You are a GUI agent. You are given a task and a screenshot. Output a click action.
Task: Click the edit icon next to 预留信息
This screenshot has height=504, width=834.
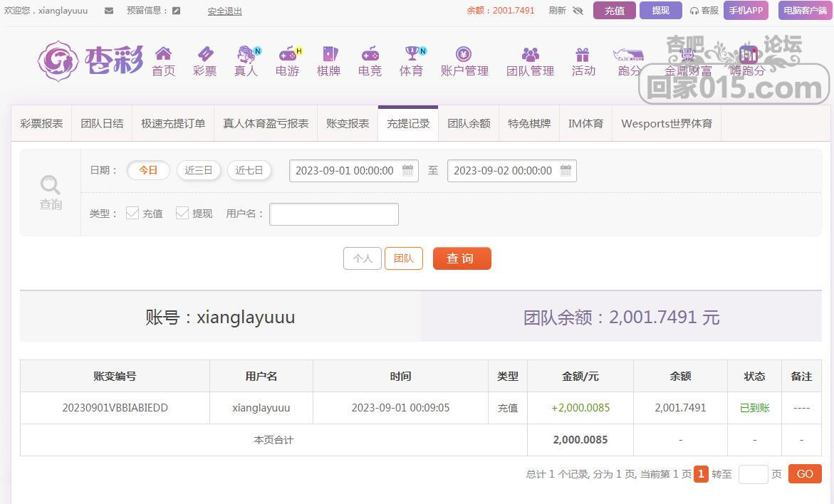pos(176,11)
